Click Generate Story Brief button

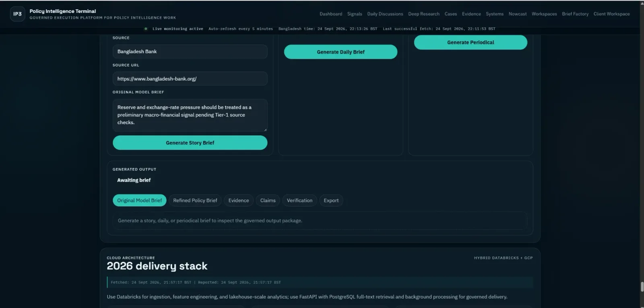click(190, 143)
